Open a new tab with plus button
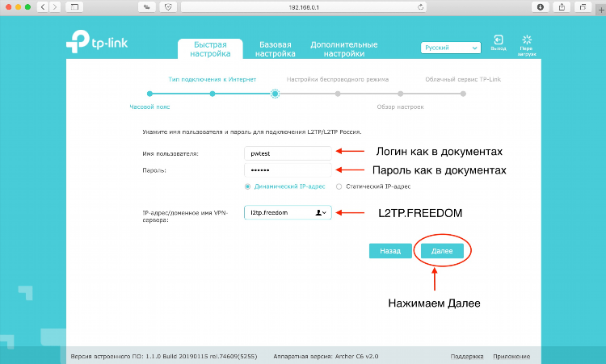This screenshot has height=364, width=606. pyautogui.click(x=601, y=10)
